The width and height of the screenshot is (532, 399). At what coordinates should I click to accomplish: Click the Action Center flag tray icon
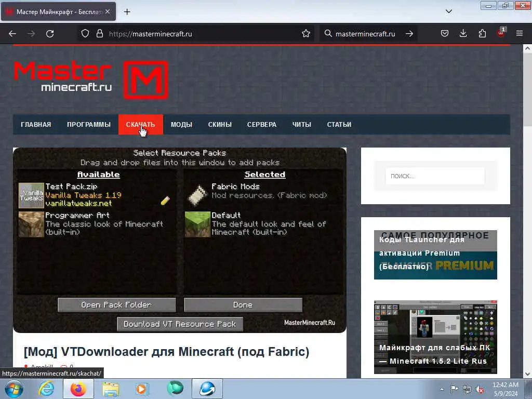pos(454,389)
